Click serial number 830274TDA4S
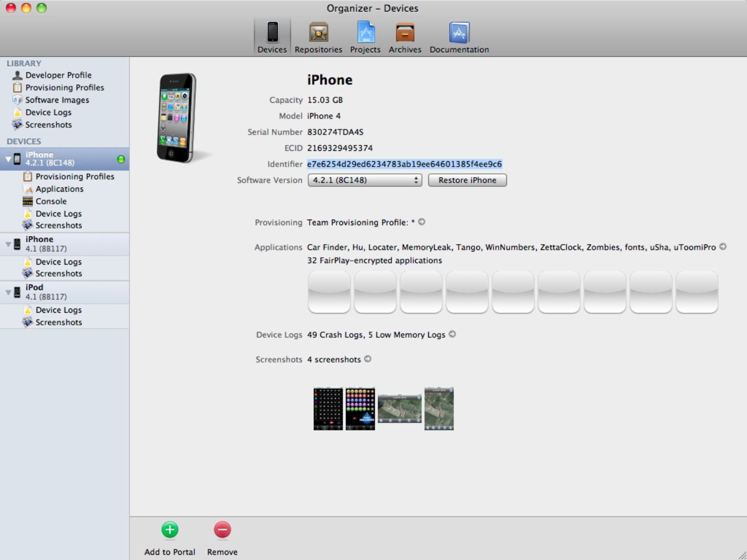Screen dimensions: 747x560 [x=335, y=132]
